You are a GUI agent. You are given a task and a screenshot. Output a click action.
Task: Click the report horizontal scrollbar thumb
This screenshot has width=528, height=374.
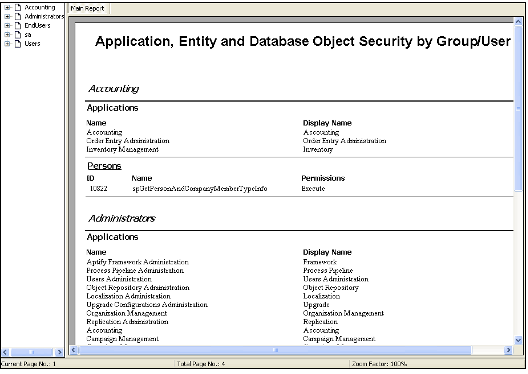(274, 350)
